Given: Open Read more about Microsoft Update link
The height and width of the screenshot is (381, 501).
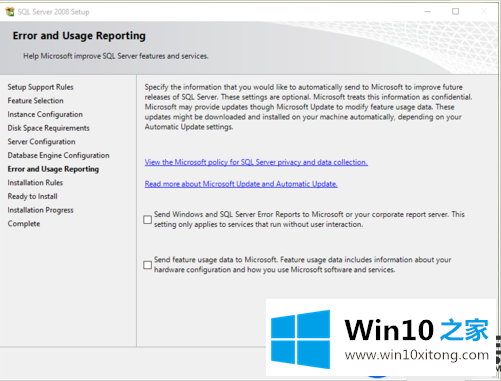Looking at the screenshot, I should click(241, 184).
